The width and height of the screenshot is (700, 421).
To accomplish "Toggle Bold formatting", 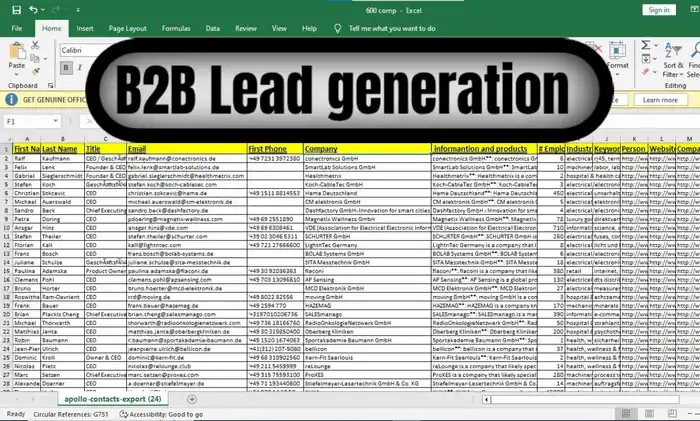I will pyautogui.click(x=66, y=67).
